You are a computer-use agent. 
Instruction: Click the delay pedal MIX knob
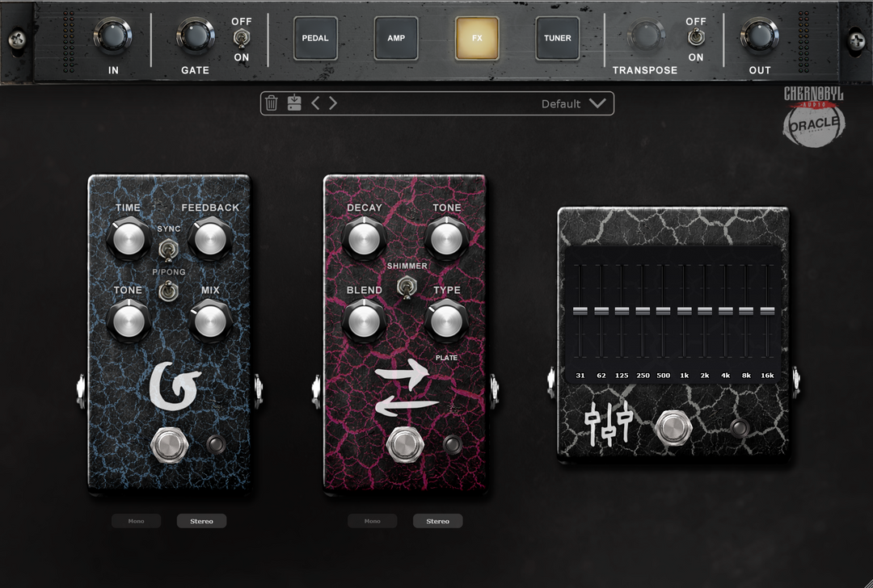[x=210, y=321]
